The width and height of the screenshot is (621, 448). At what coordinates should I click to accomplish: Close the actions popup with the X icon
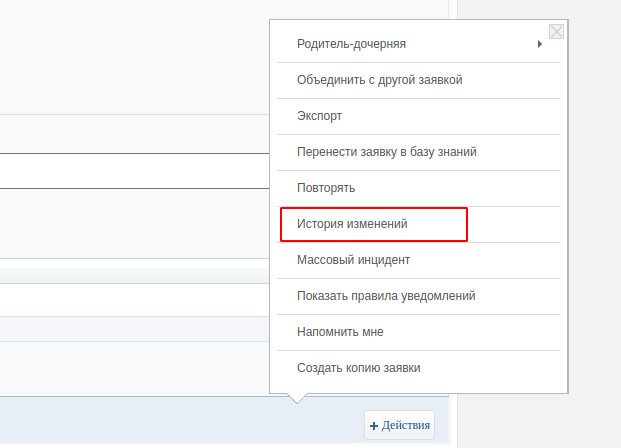[556, 31]
